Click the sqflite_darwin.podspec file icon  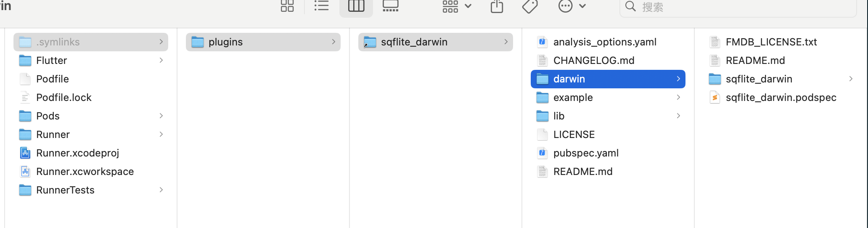(715, 98)
